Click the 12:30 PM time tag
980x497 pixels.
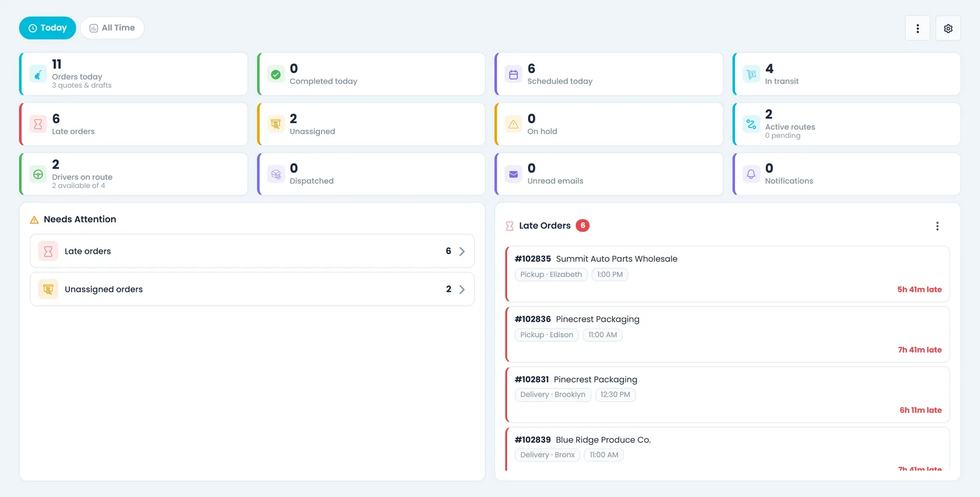616,395
